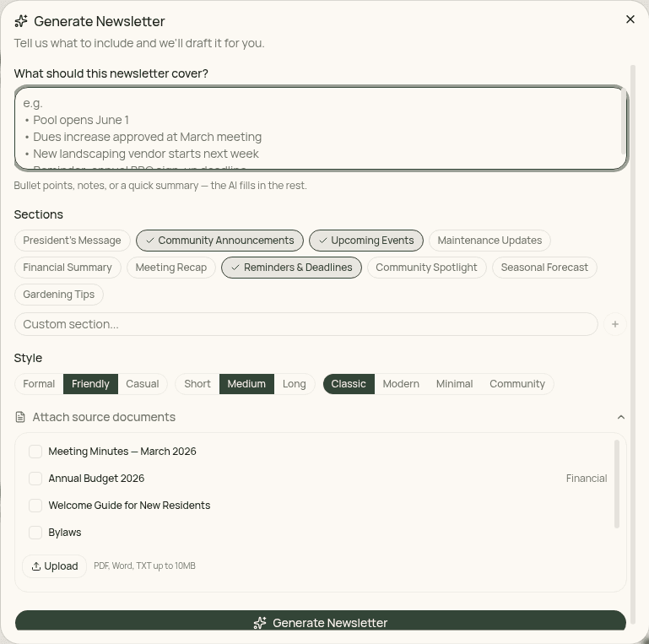Collapse the Attach source documents chevron
Viewport: 649px width, 644px height.
click(x=620, y=417)
